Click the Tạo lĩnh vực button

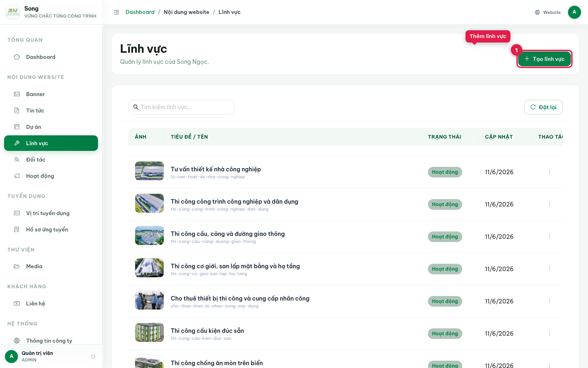pos(544,59)
